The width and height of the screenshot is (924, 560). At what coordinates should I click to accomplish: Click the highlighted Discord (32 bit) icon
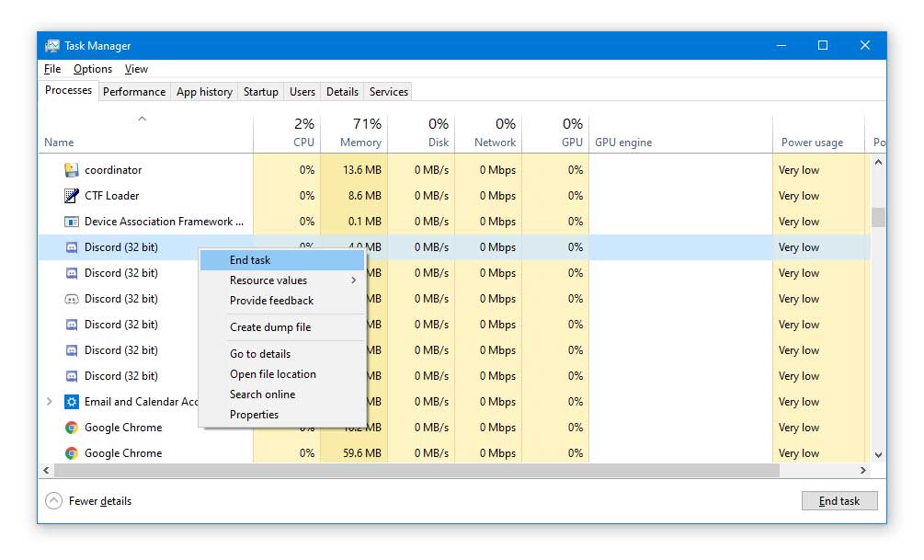point(72,247)
